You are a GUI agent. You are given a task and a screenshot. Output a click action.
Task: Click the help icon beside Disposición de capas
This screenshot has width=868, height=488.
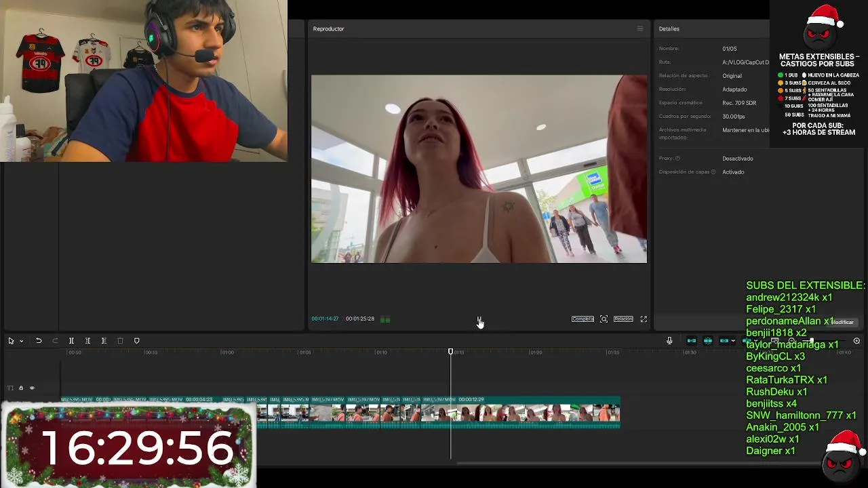[x=713, y=172]
